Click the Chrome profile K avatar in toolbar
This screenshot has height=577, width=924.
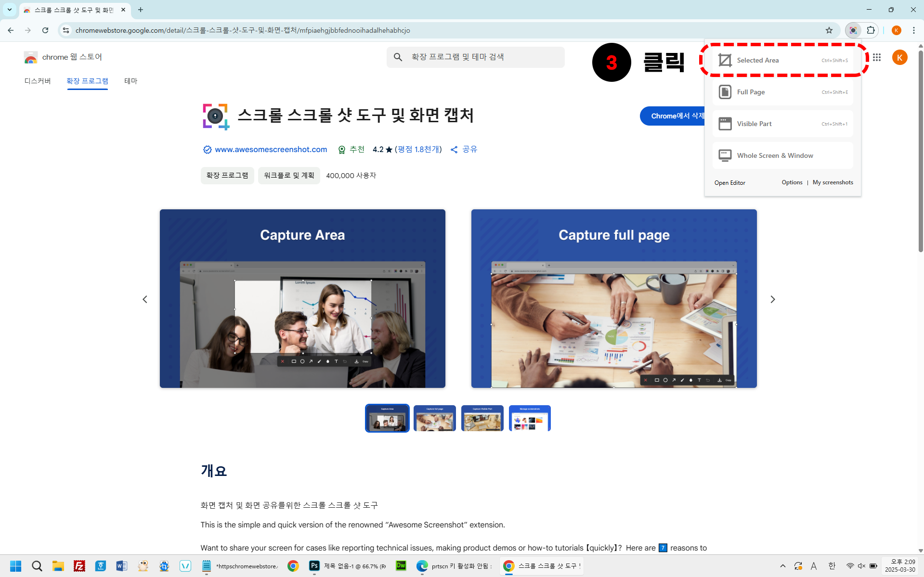pos(896,30)
